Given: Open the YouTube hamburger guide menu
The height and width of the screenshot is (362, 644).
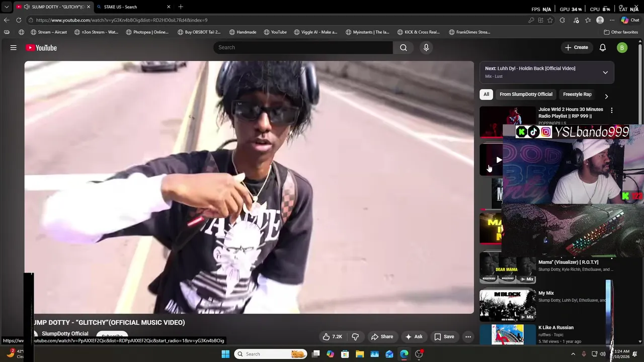Looking at the screenshot, I should (14, 48).
